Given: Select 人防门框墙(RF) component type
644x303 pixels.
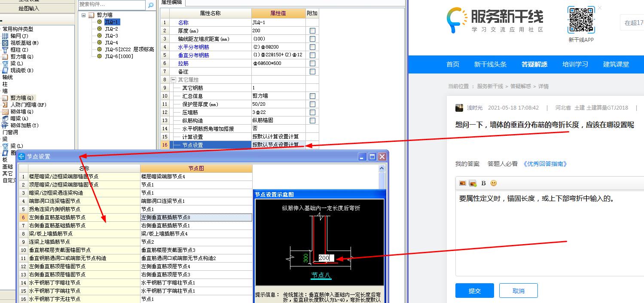Looking at the screenshot, I should click(x=24, y=105).
